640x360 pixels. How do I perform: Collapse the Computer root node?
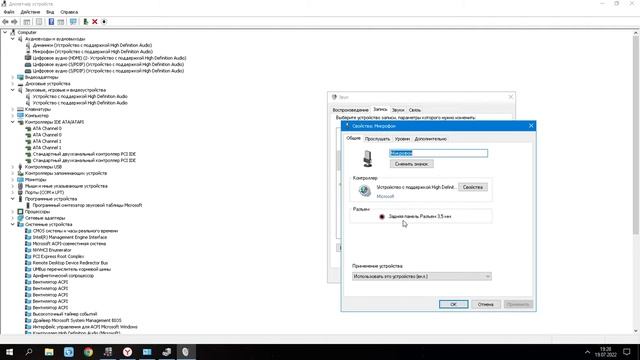coord(5,32)
